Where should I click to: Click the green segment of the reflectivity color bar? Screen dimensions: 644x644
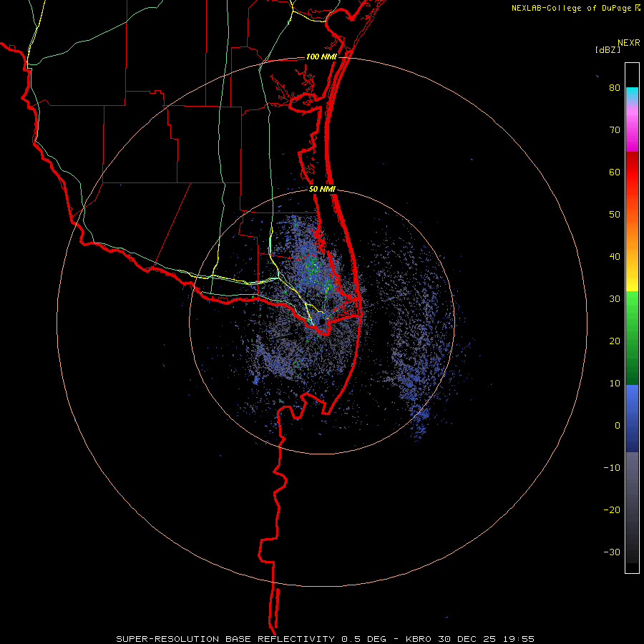(632, 338)
